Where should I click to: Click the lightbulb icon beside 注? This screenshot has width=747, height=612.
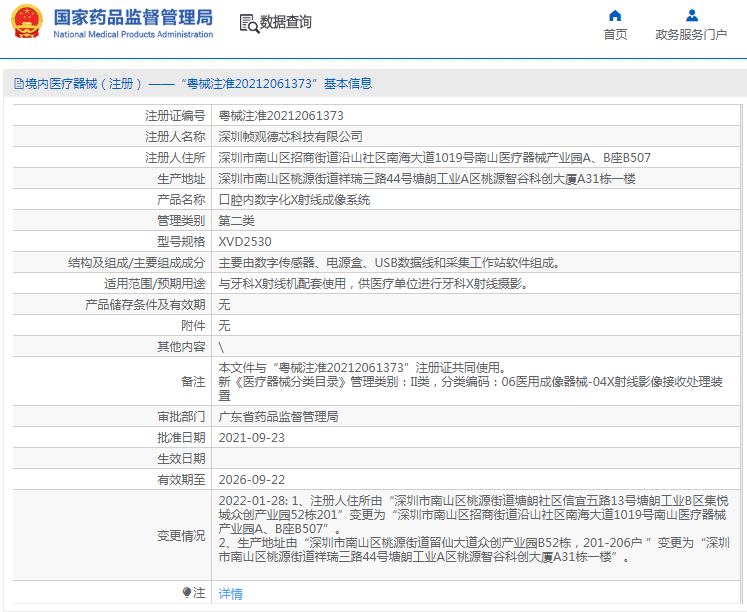point(187,592)
